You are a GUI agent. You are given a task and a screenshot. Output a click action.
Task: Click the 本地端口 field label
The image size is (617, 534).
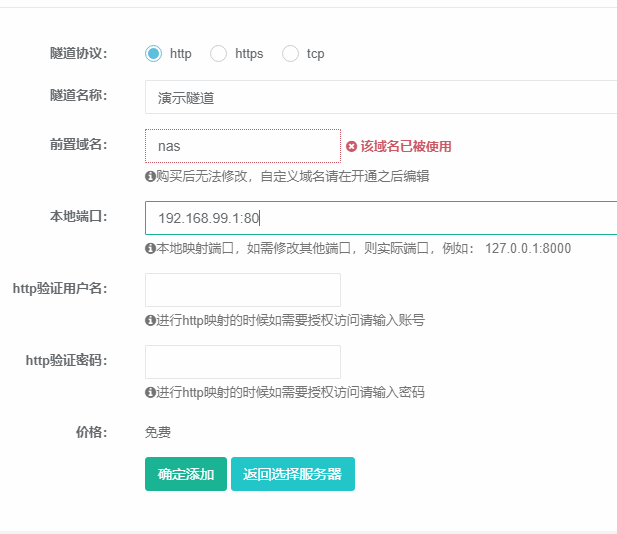tap(78, 216)
